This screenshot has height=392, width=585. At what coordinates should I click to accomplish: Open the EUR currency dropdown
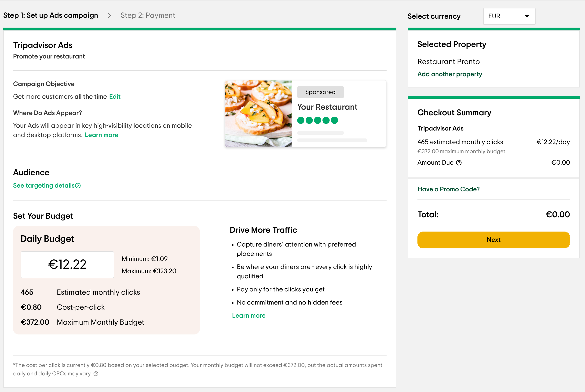[509, 16]
